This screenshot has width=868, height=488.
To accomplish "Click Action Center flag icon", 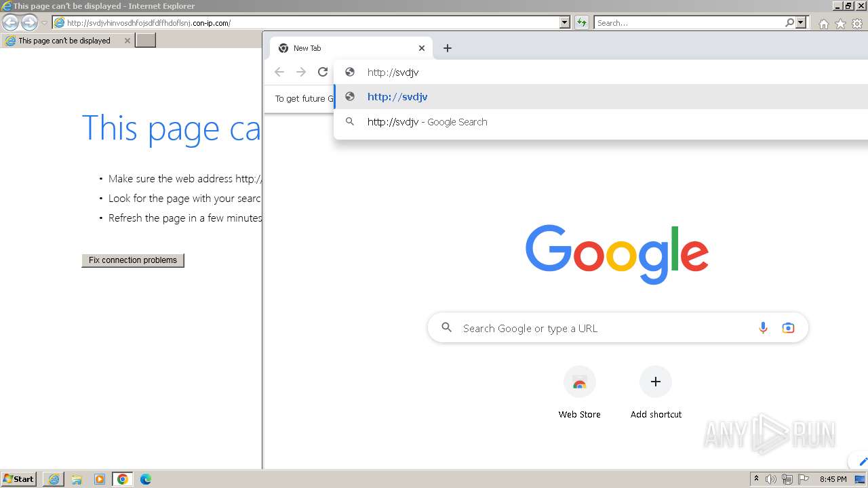I will [x=804, y=479].
